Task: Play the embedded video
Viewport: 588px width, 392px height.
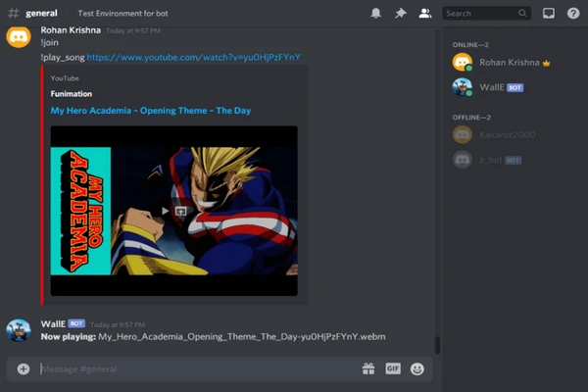Action: click(x=165, y=211)
